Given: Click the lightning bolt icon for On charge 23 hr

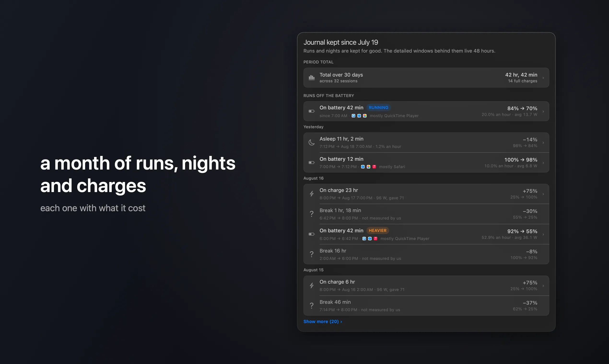Looking at the screenshot, I should (x=312, y=194).
